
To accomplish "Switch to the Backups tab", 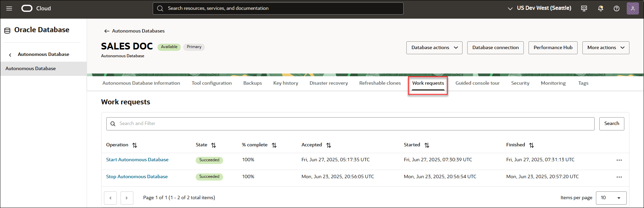I will point(252,83).
